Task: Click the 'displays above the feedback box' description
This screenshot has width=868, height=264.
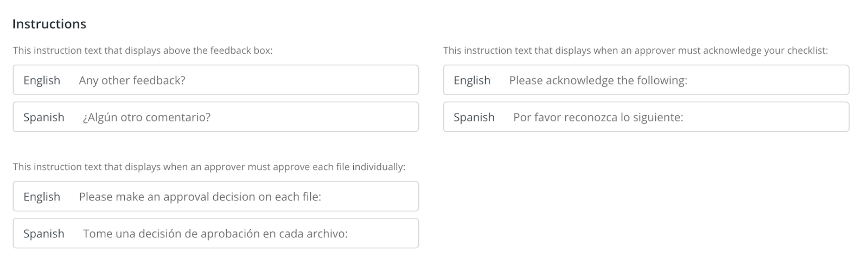Action: tap(143, 51)
